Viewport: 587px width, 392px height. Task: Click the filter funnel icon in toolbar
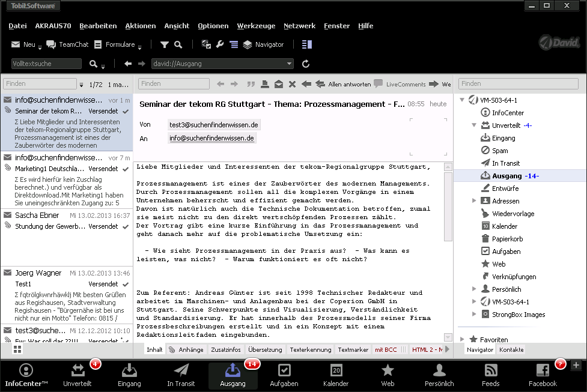click(x=164, y=44)
